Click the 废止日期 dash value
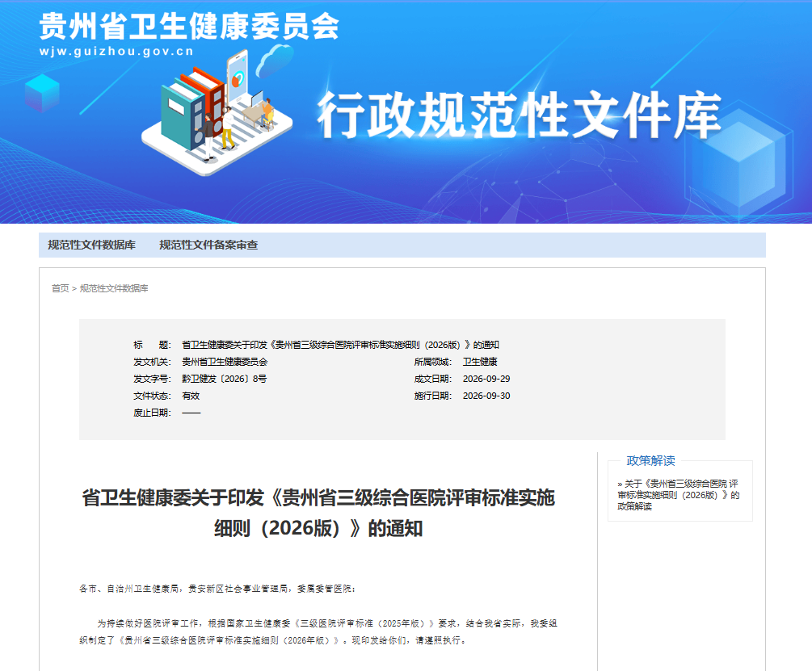Screen dimensions: 812x671 tap(191, 413)
